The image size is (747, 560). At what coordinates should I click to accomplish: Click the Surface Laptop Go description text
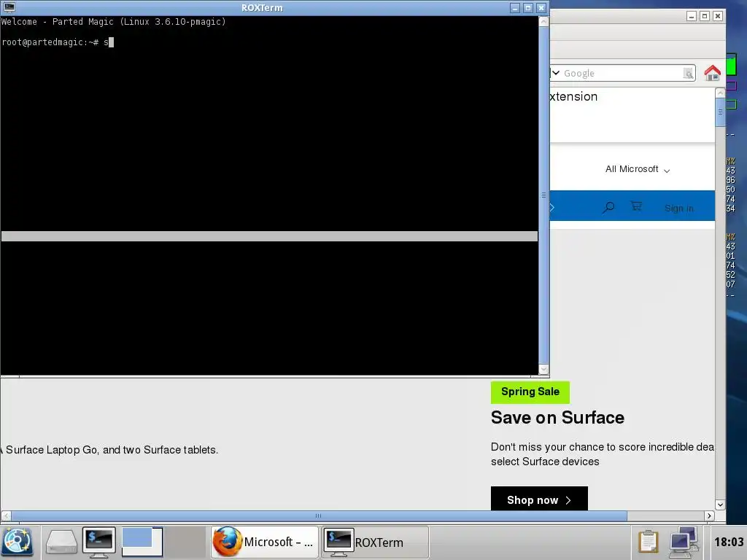click(109, 449)
